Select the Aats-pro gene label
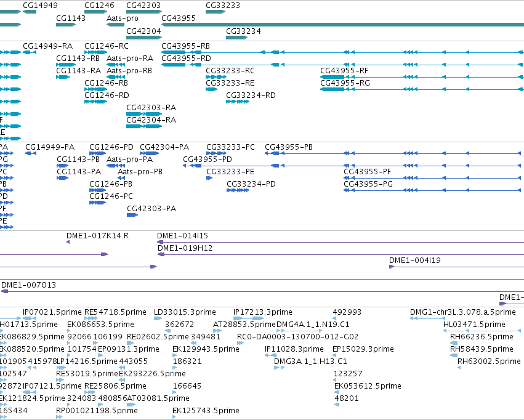This screenshot has height=420, width=524. click(123, 18)
